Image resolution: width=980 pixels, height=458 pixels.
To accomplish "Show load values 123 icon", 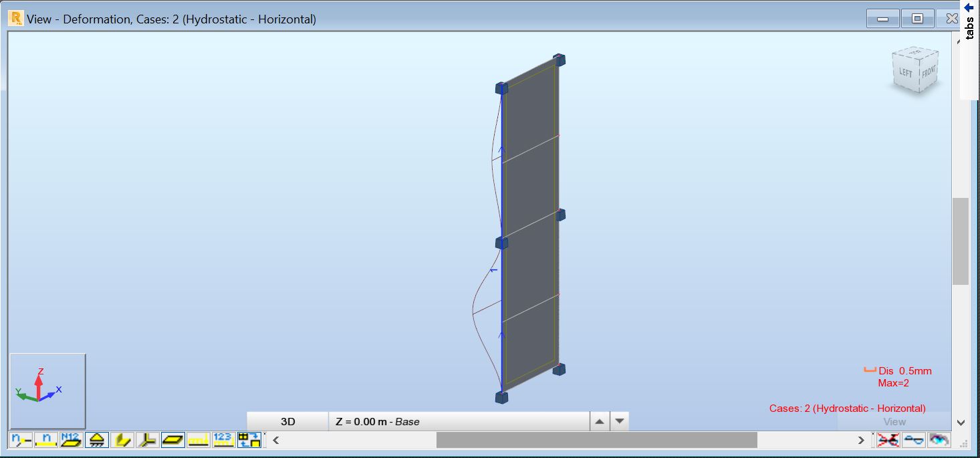I will [x=223, y=440].
